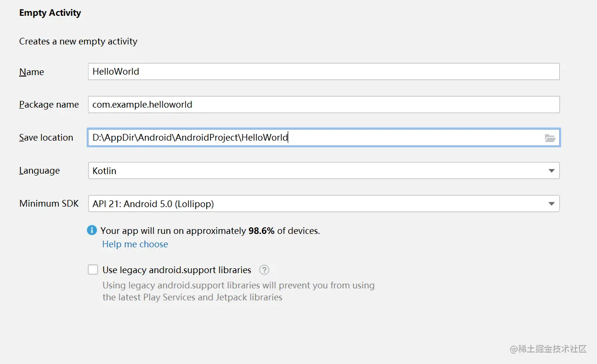This screenshot has width=597, height=364.
Task: Expand the Language dropdown arrow
Action: (x=552, y=171)
